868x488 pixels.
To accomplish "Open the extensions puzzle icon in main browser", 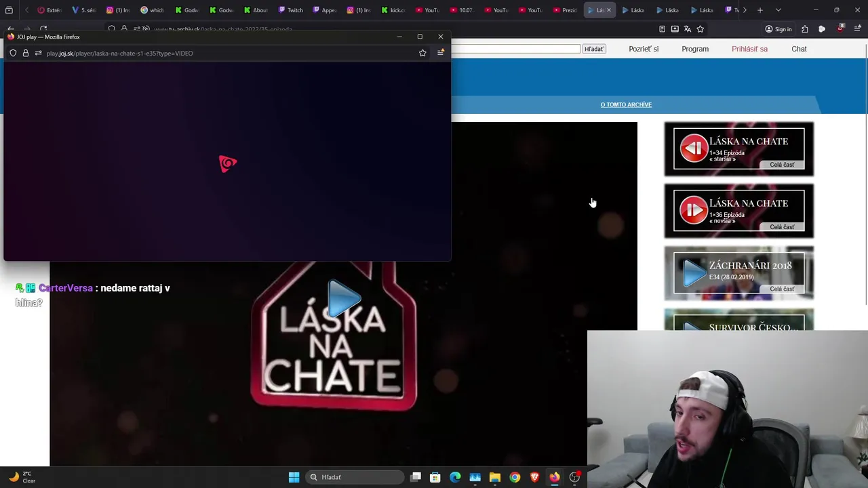I will click(x=805, y=29).
